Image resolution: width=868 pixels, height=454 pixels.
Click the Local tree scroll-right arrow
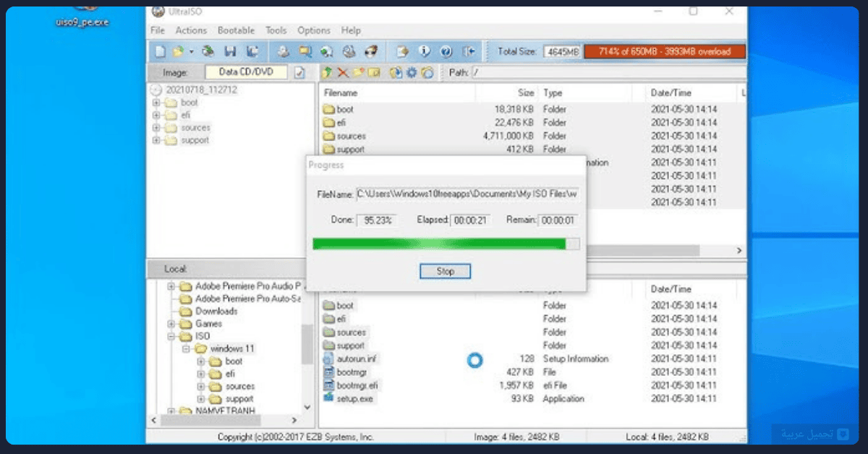293,420
